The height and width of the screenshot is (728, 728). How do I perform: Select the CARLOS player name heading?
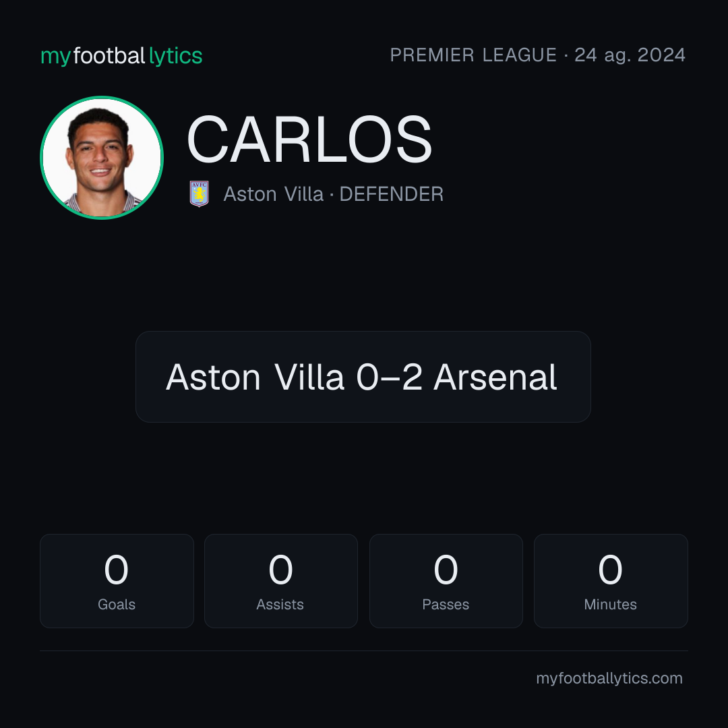tap(309, 140)
